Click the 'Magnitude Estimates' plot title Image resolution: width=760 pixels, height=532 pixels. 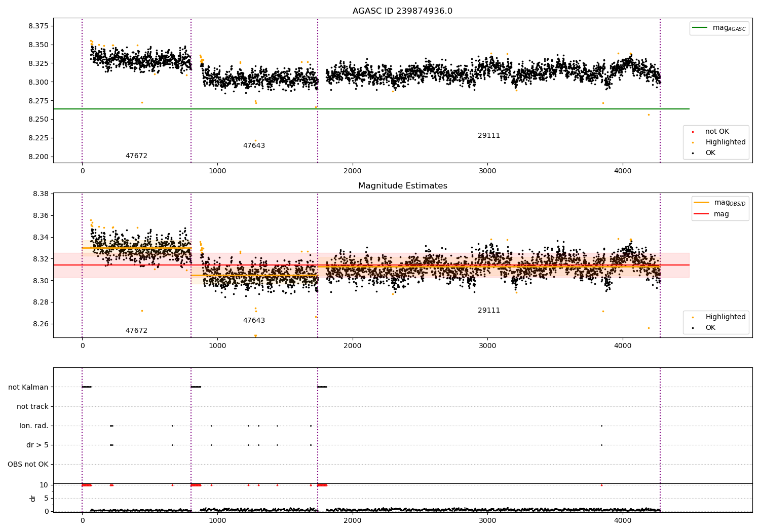(x=402, y=186)
